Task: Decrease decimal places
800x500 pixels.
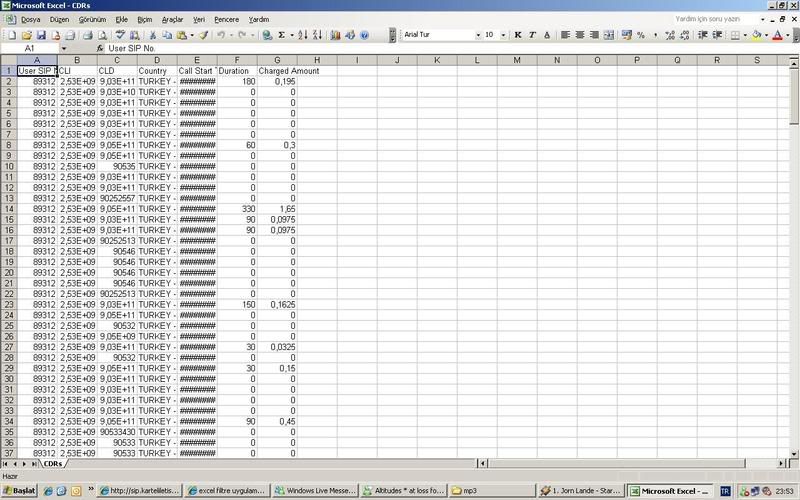Action: pos(685,35)
